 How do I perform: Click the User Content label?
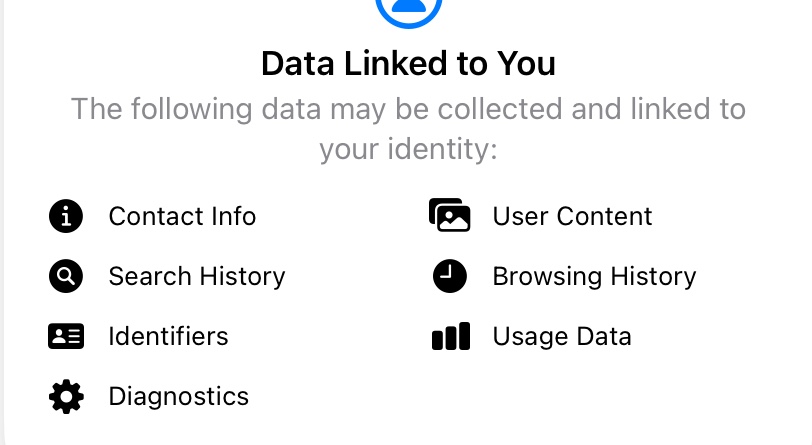[572, 216]
